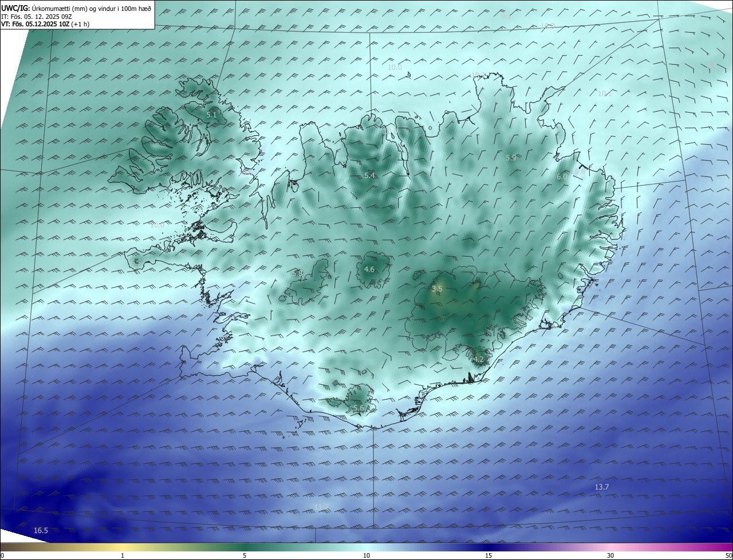The width and height of the screenshot is (733, 560).
Task: Click the valid time line 'VT: Fös. 05.12.2025 10Z (+1 h)'
Action: point(45,24)
